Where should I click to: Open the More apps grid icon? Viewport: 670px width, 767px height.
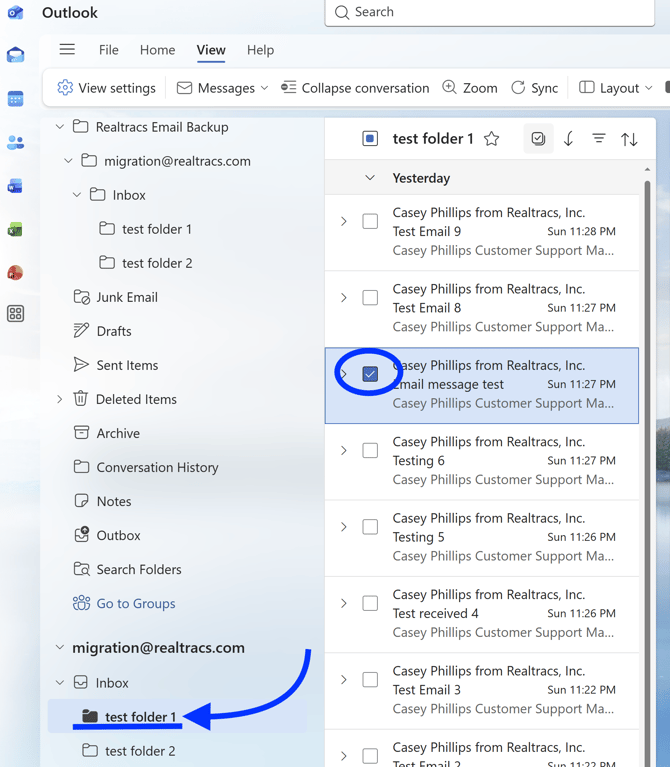pos(15,314)
